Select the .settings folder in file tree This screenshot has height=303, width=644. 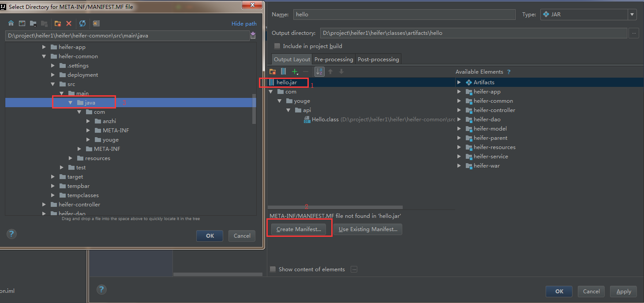click(78, 66)
